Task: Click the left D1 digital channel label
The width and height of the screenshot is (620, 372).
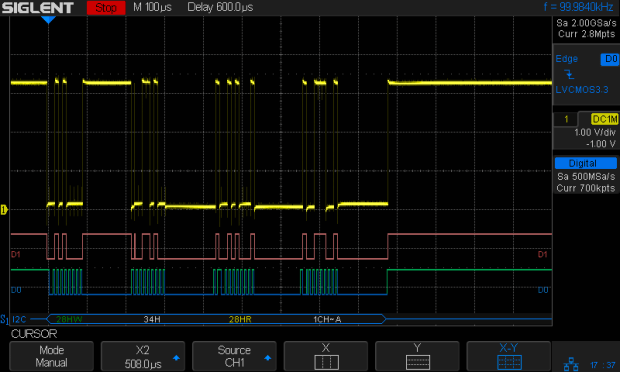Action: [x=16, y=254]
